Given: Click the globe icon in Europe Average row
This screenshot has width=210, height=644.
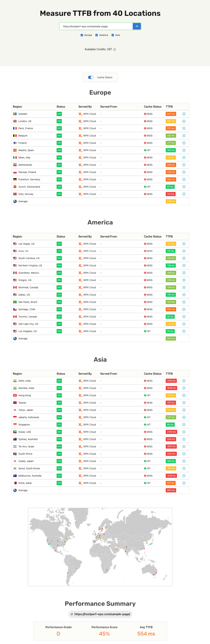Looking at the screenshot, I should pyautogui.click(x=15, y=201).
